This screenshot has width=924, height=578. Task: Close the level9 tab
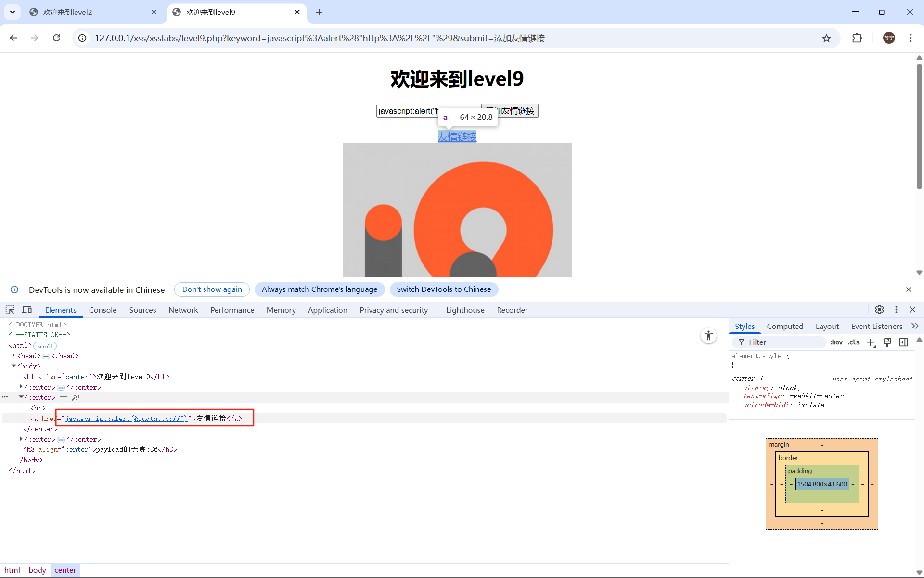pos(297,12)
